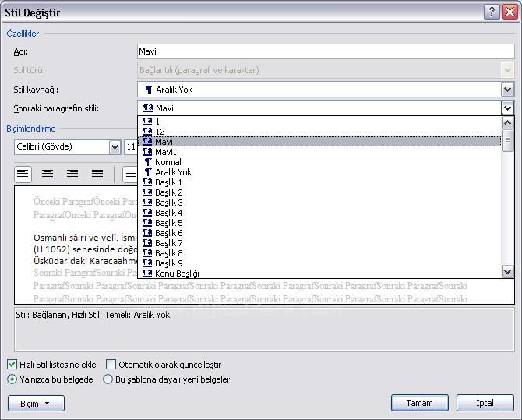
Task: Pick Mavi1 from the style list
Action: coord(319,152)
